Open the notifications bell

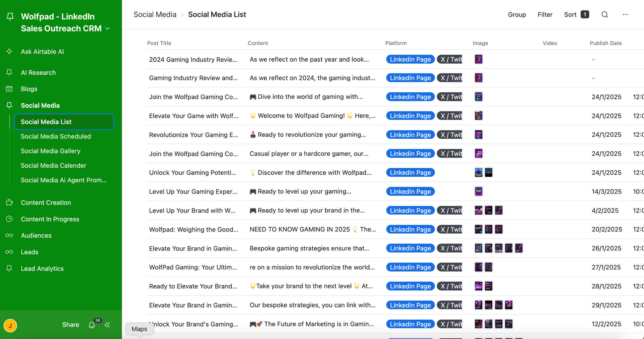[92, 325]
